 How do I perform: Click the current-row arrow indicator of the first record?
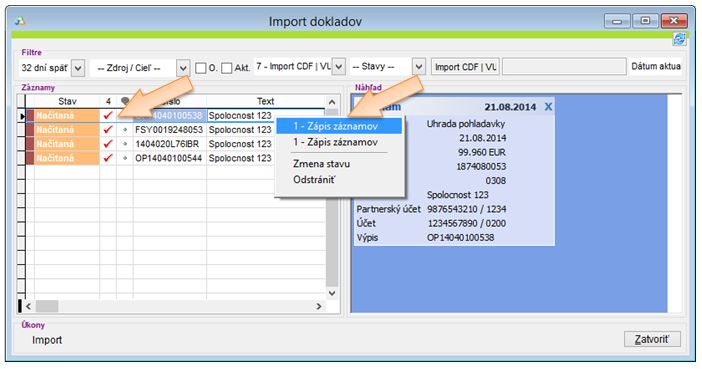22,116
